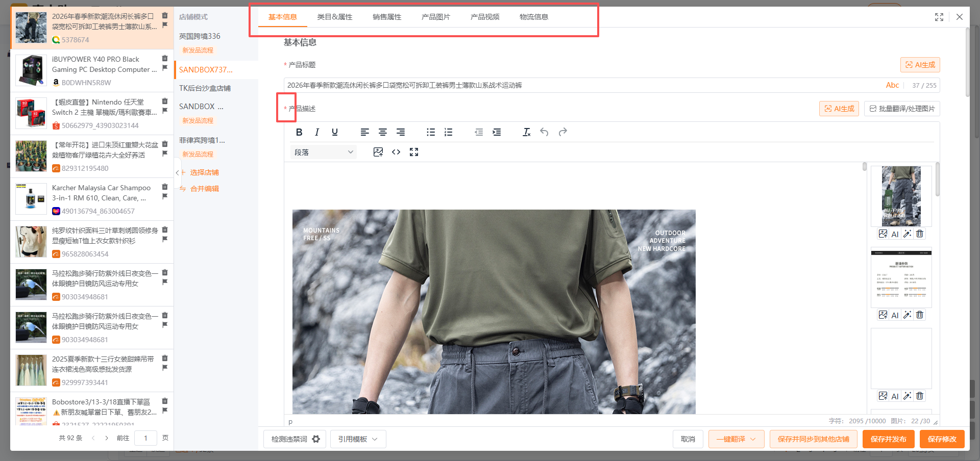The height and width of the screenshot is (461, 980).
Task: Open settings gear for banned-word detection
Action: click(x=316, y=439)
